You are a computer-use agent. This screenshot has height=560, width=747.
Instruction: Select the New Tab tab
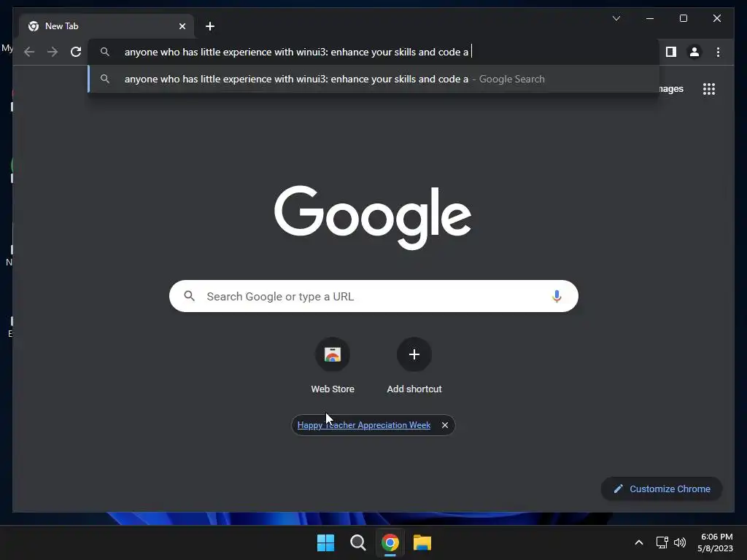tap(106, 26)
